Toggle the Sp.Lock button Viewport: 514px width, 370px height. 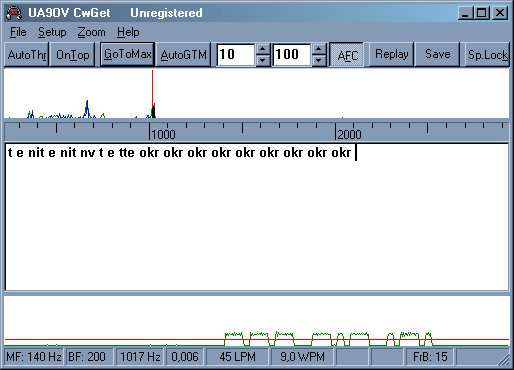pos(487,55)
